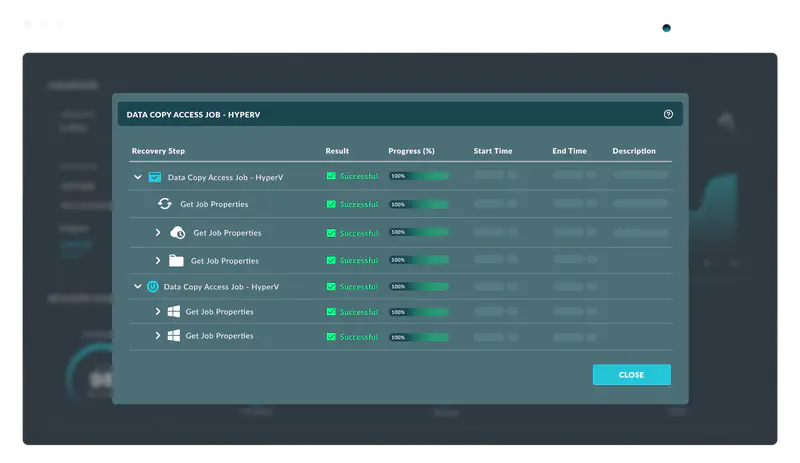Sort by the Result column header
The image size is (800, 463).
point(337,151)
